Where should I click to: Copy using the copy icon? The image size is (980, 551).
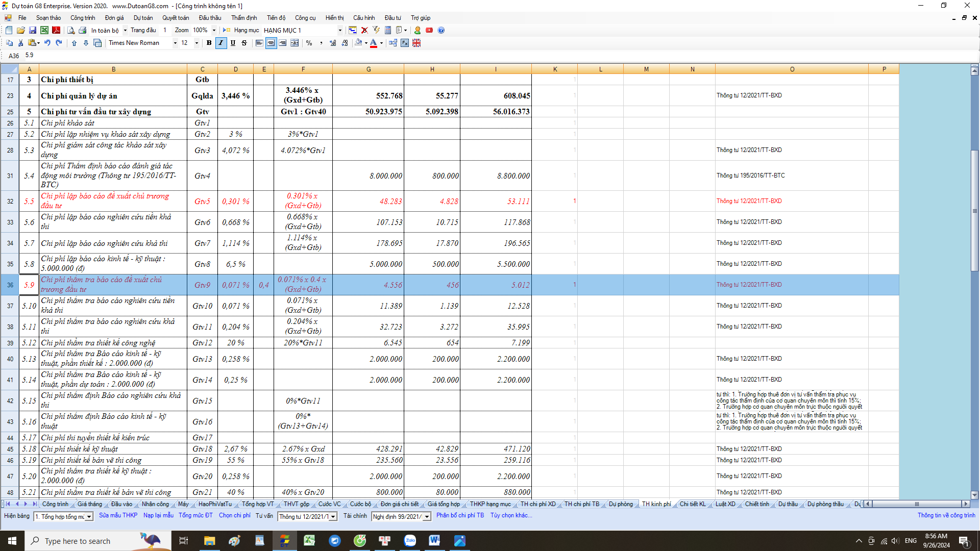[x=9, y=43]
